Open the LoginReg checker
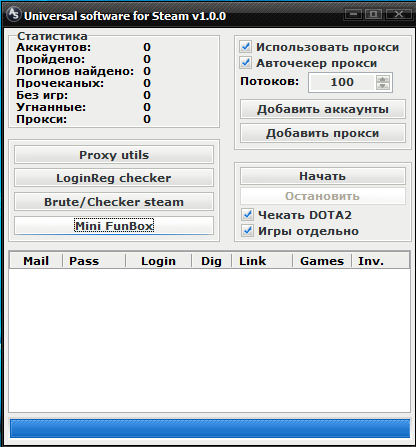The height and width of the screenshot is (447, 416). [x=114, y=178]
